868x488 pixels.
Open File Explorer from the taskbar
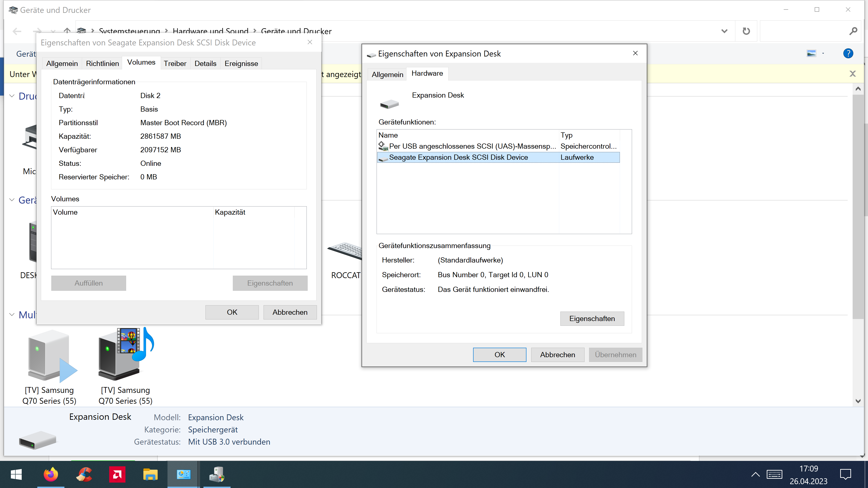[150, 474]
